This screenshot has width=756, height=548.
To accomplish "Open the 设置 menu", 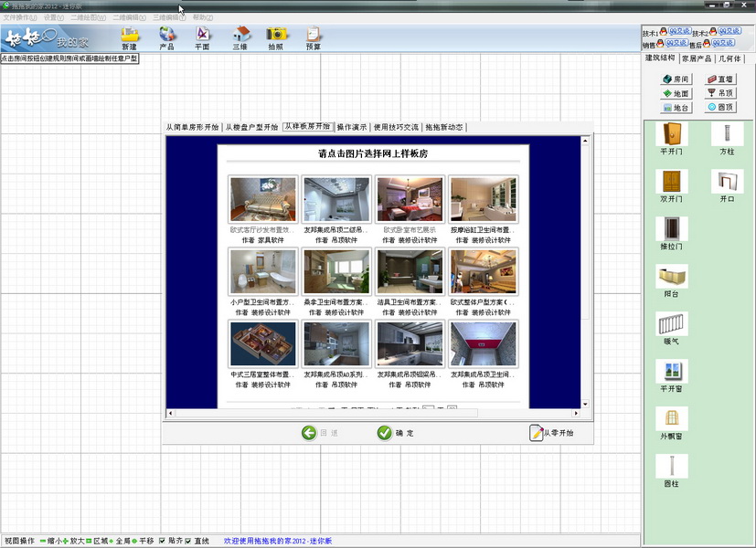I will click(x=54, y=17).
